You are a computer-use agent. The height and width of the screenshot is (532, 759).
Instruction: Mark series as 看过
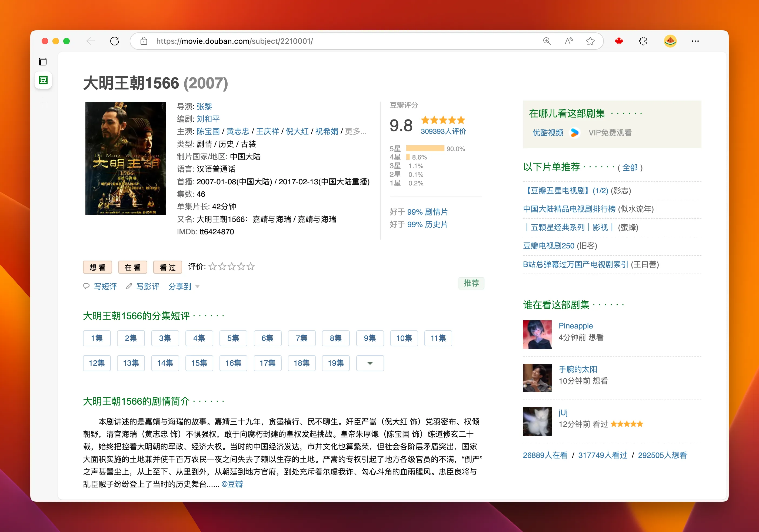click(168, 267)
